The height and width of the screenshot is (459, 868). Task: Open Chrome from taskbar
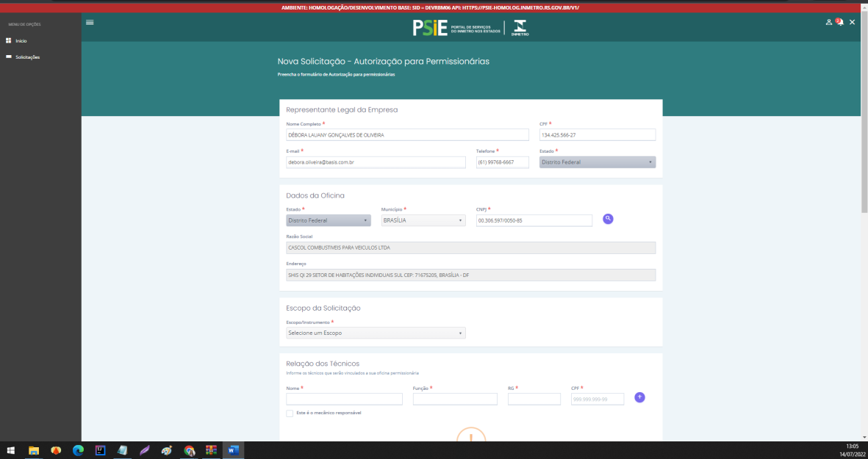click(x=190, y=450)
